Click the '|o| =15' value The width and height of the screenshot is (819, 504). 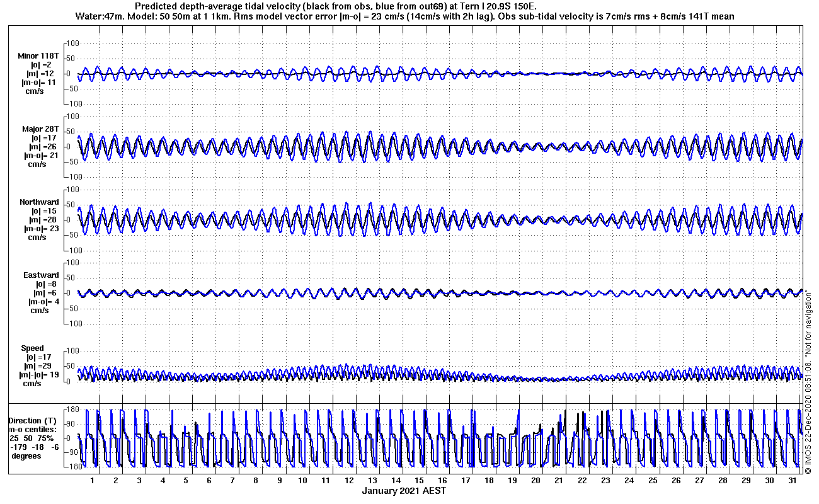44,211
